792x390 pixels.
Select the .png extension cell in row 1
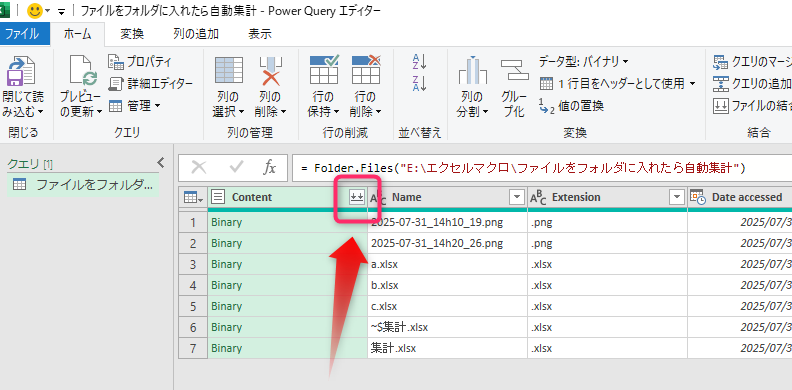pos(608,222)
